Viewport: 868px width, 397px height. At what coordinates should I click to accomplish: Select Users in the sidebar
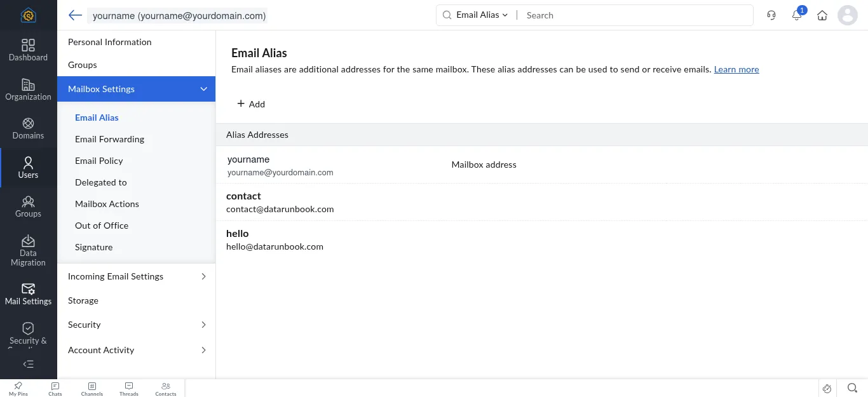(x=28, y=168)
